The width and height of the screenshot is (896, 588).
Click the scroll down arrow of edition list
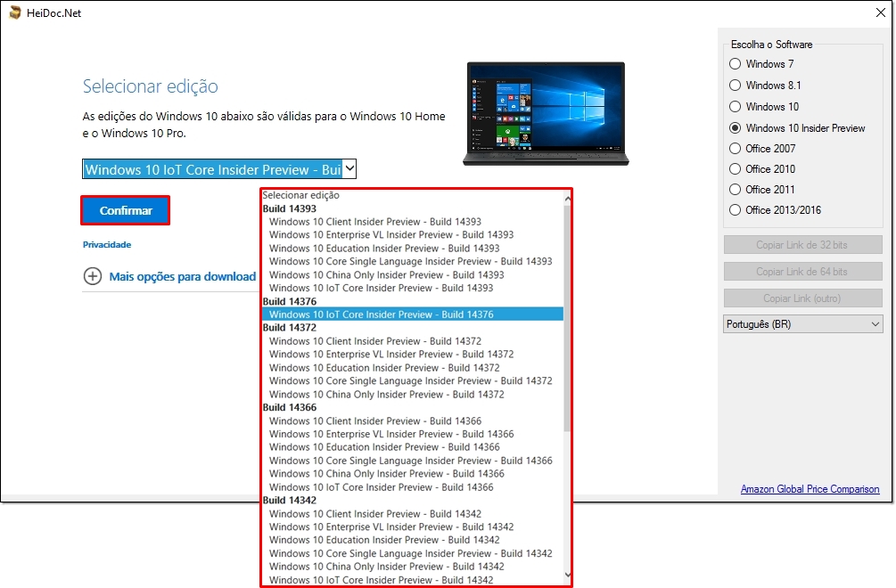567,575
